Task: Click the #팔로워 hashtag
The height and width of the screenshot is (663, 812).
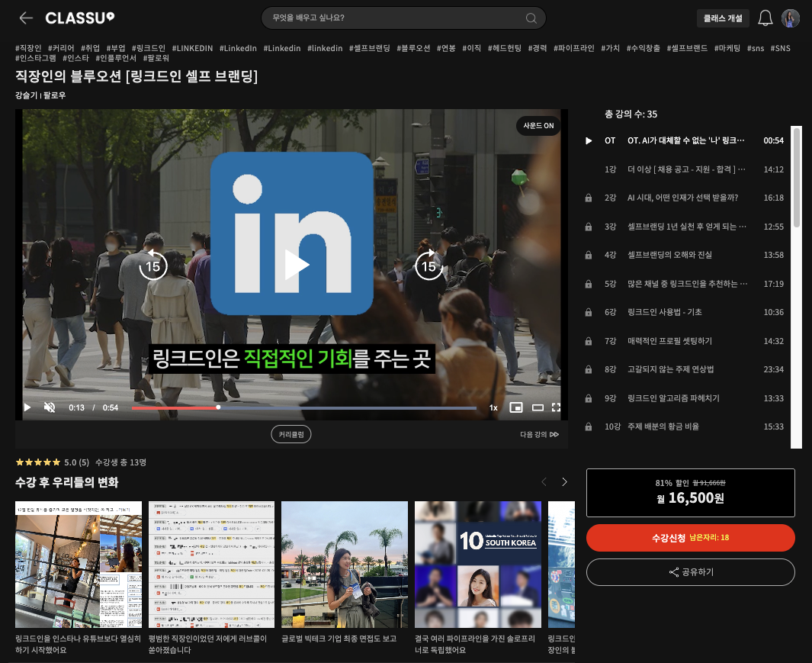Action: point(156,58)
